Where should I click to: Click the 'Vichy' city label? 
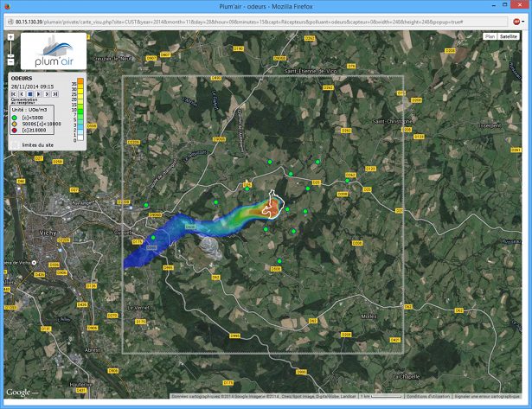48,233
